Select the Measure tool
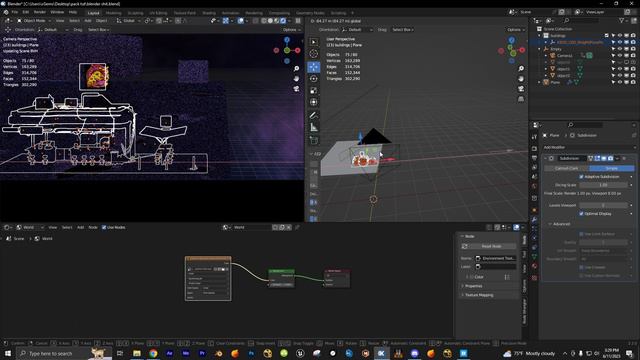640x360 pixels. 313,127
